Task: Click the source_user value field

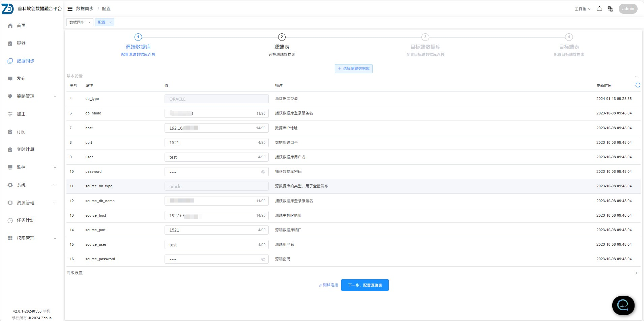Action: pyautogui.click(x=216, y=245)
